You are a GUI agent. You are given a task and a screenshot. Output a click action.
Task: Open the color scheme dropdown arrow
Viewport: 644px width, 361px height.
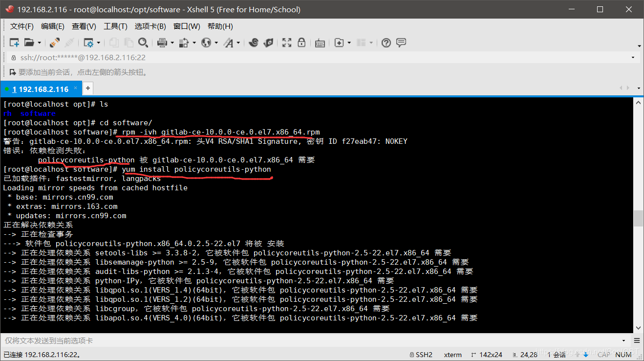[194, 43]
